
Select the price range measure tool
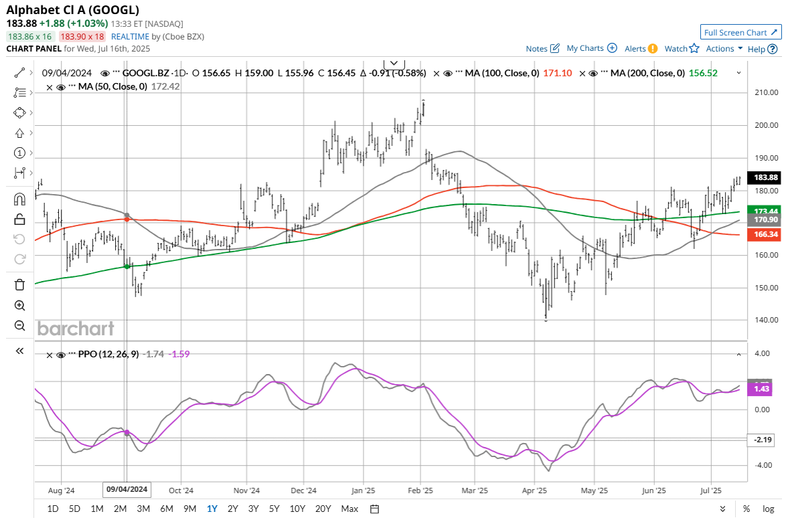pos(19,173)
